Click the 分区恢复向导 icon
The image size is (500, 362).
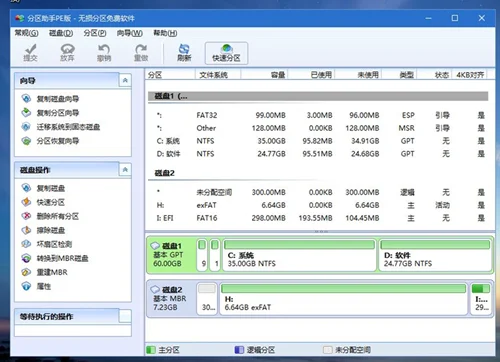(26, 141)
